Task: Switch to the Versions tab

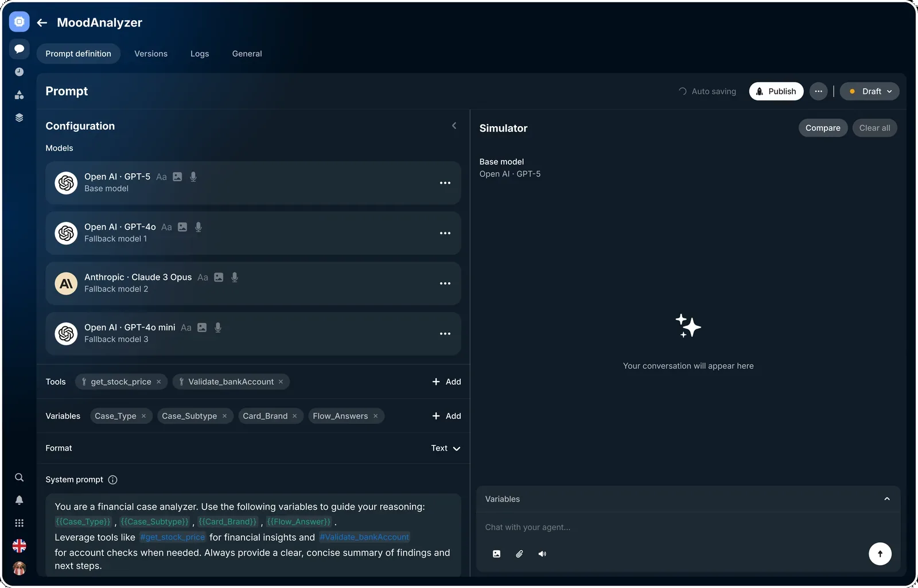Action: 151,54
